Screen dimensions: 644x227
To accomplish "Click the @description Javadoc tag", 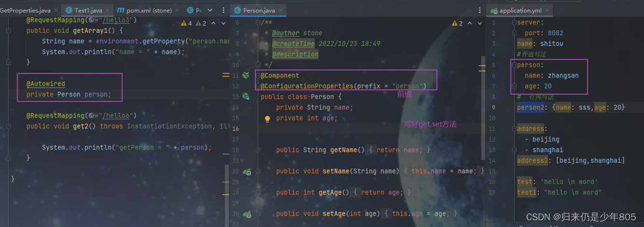I will [x=295, y=55].
